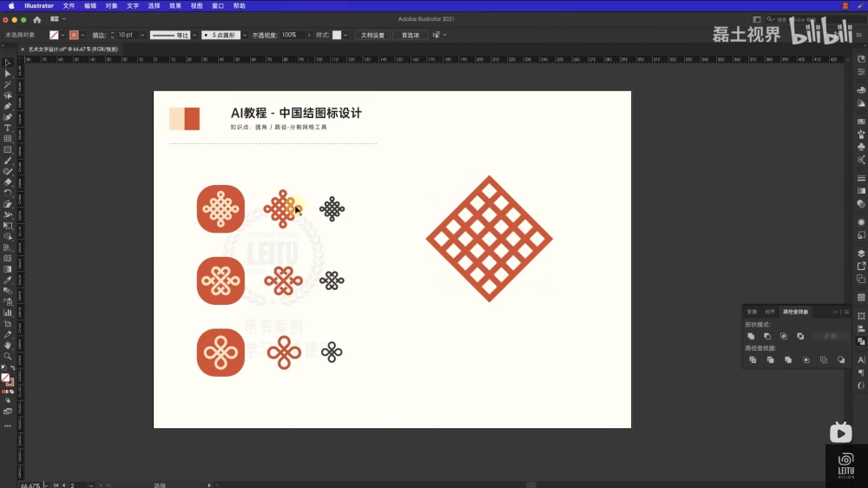
Task: Open the 对象 menu
Action: pyautogui.click(x=111, y=5)
